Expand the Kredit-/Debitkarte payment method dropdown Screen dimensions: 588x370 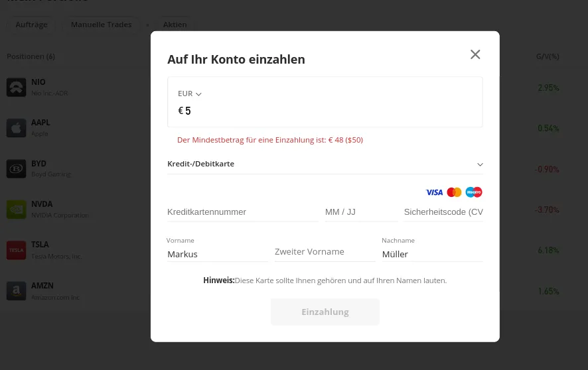pos(325,164)
